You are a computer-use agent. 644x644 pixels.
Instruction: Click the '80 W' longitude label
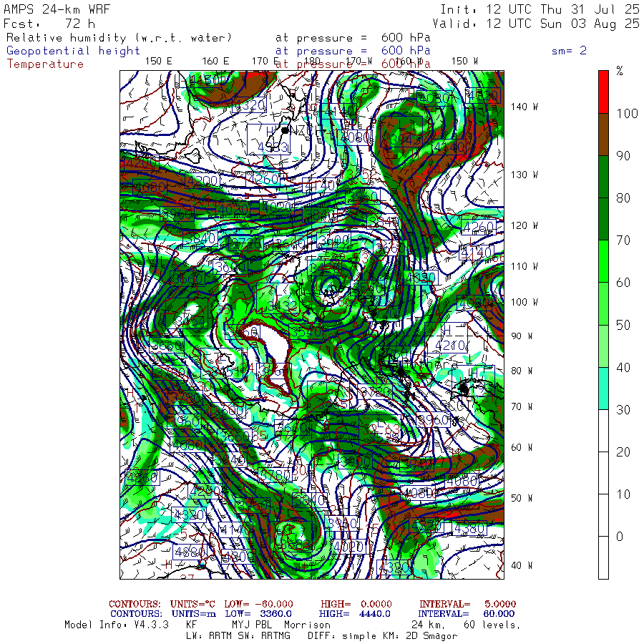522,371
